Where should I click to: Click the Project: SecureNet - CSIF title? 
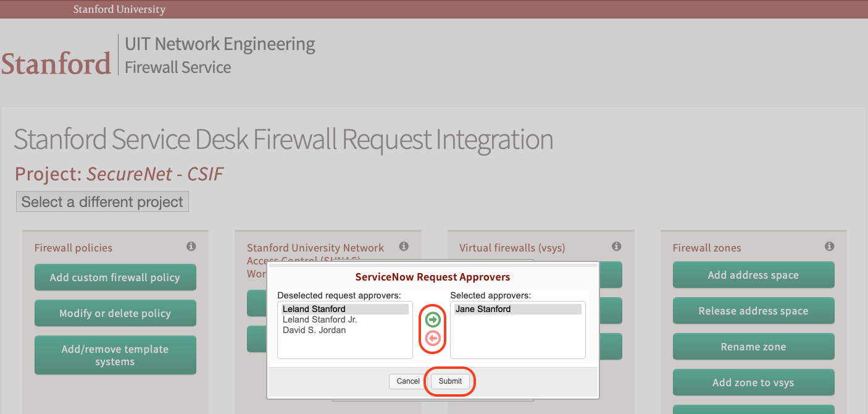[119, 174]
